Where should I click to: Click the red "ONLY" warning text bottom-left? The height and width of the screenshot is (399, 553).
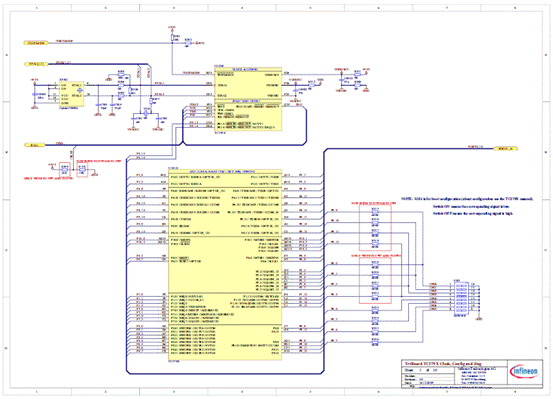[48, 179]
